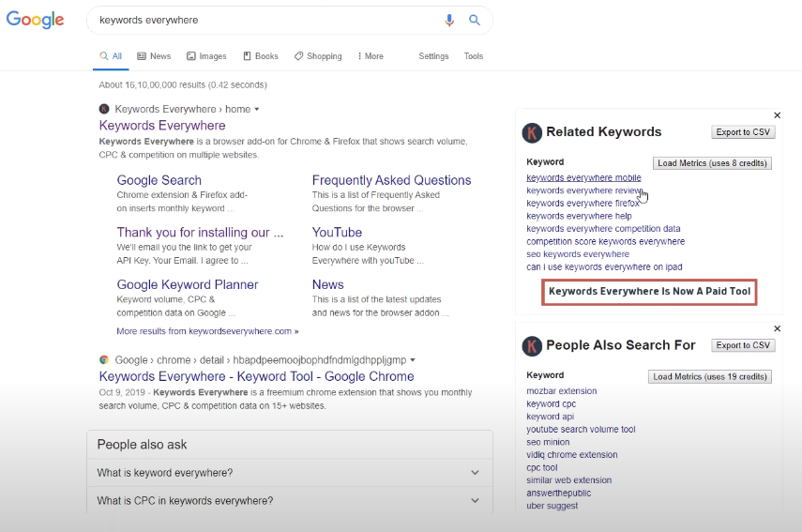
Task: Select keyword 'keywords everywhere firefox'
Action: tap(583, 203)
